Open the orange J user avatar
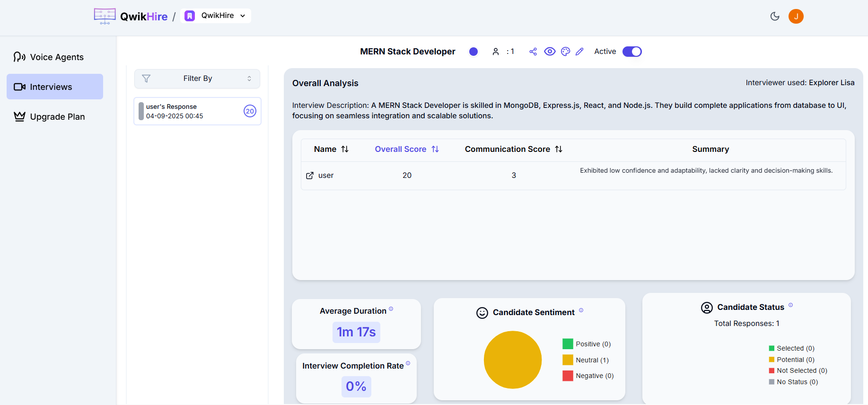This screenshot has width=868, height=405. (x=796, y=16)
